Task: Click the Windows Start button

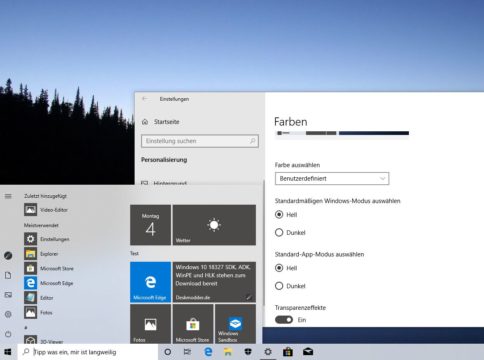Action: [x=8, y=352]
